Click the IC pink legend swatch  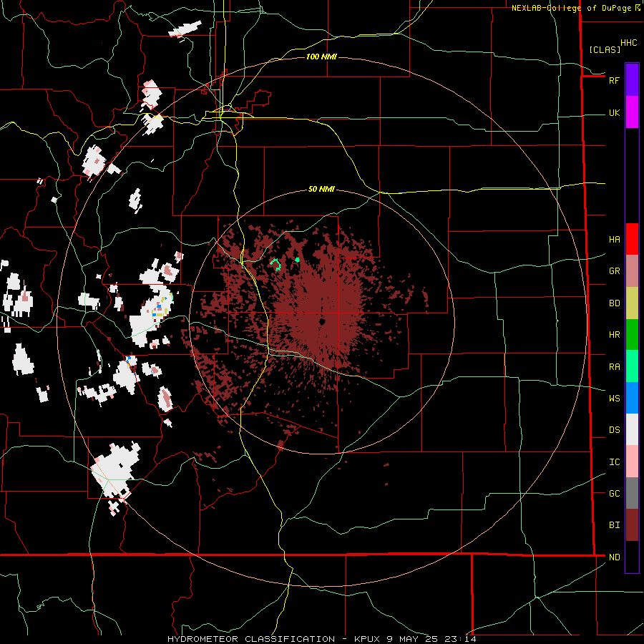coord(632,462)
